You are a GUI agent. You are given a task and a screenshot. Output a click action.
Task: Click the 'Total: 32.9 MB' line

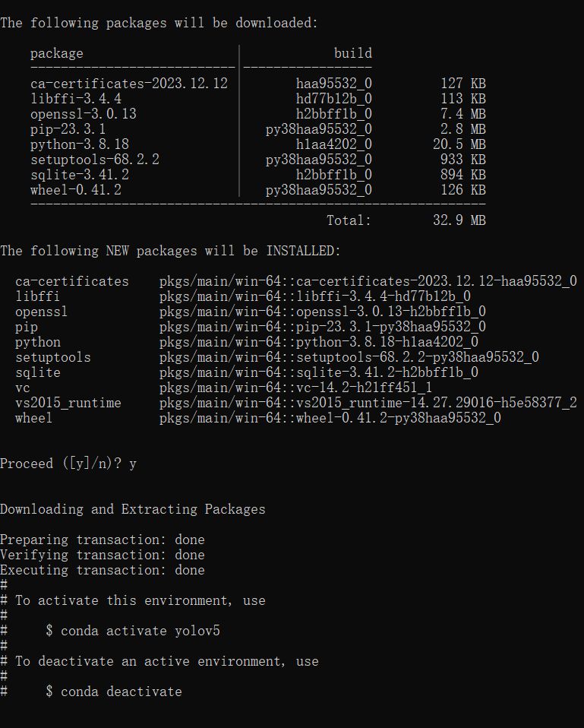406,220
